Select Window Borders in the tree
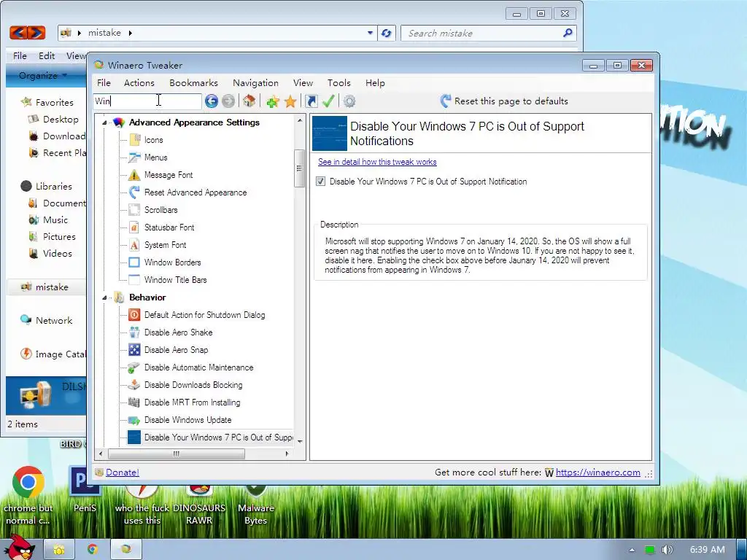The image size is (747, 560). (x=172, y=262)
